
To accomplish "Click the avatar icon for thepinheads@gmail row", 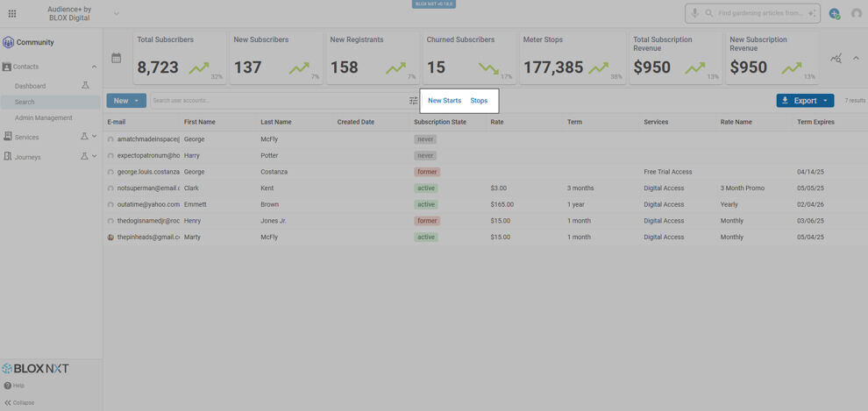I will click(x=110, y=237).
